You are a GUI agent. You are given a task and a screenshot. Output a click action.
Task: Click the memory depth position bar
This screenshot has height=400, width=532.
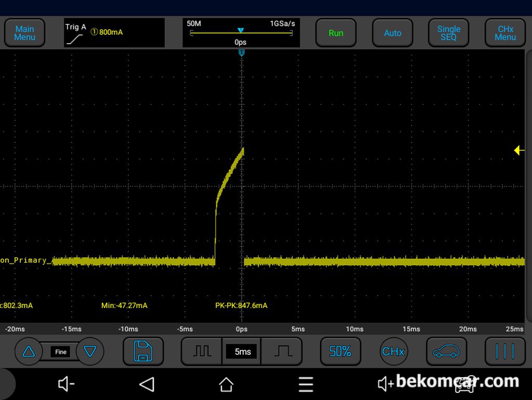(241, 33)
